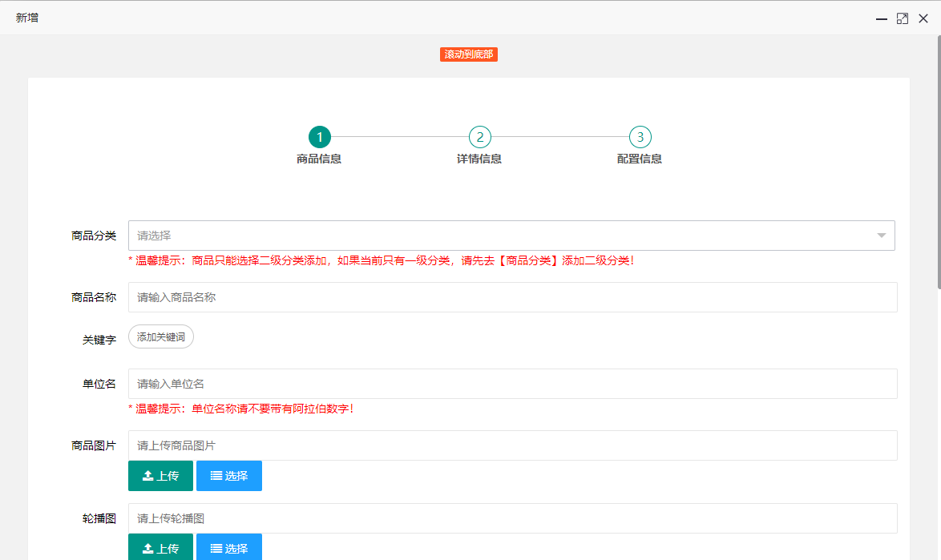Go to step 2 详情信息 circle
Screen dimensions: 941x560
pyautogui.click(x=479, y=137)
